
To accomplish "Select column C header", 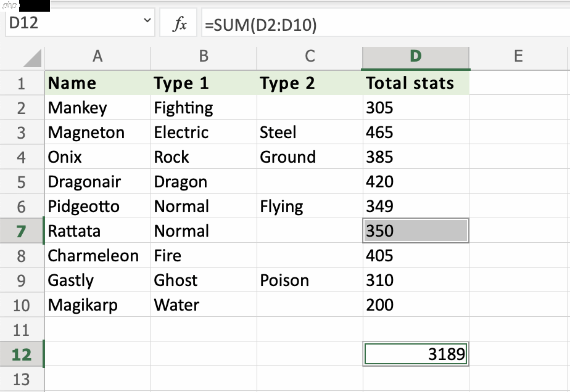I will pos(310,57).
